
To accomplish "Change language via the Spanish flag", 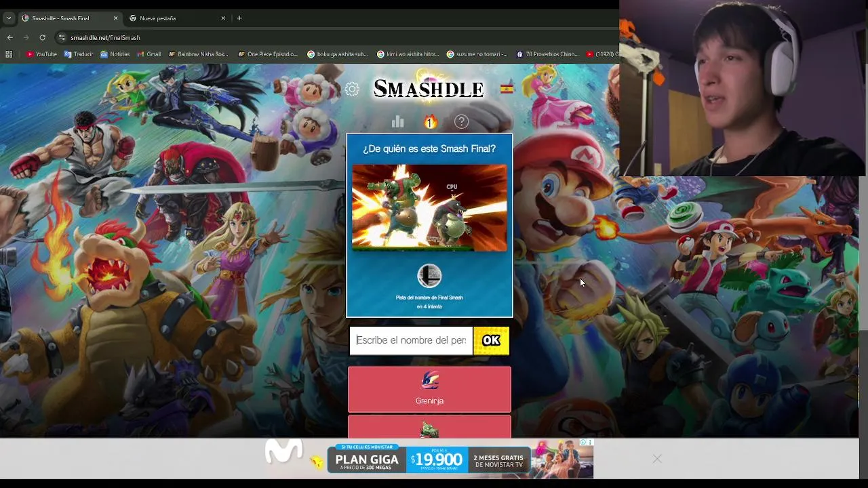I will pos(507,88).
